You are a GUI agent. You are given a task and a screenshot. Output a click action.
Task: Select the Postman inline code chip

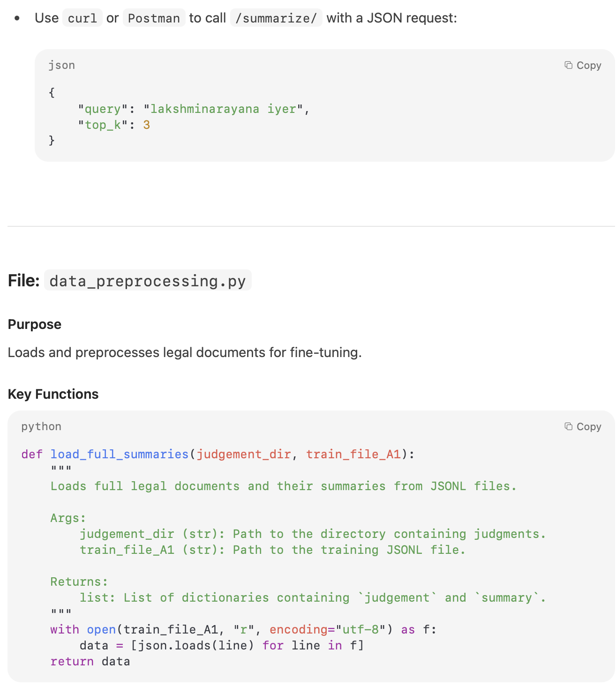tap(154, 18)
